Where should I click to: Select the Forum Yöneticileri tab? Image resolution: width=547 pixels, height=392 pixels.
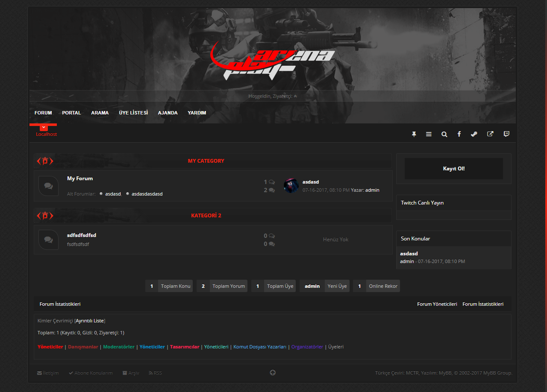tap(437, 304)
